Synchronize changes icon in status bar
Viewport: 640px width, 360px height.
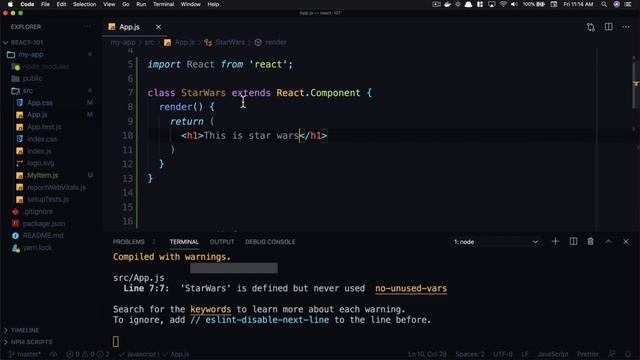pyautogui.click(x=53, y=354)
